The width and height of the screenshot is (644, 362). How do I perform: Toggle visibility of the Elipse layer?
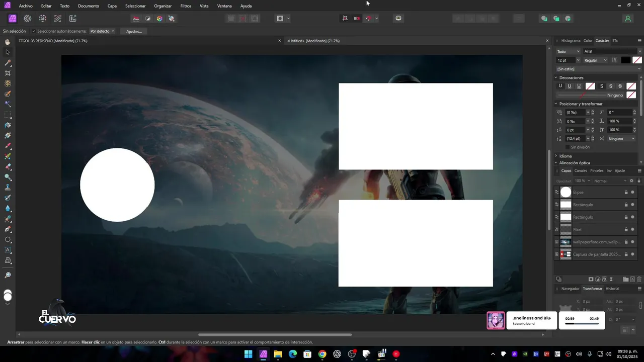(x=632, y=192)
